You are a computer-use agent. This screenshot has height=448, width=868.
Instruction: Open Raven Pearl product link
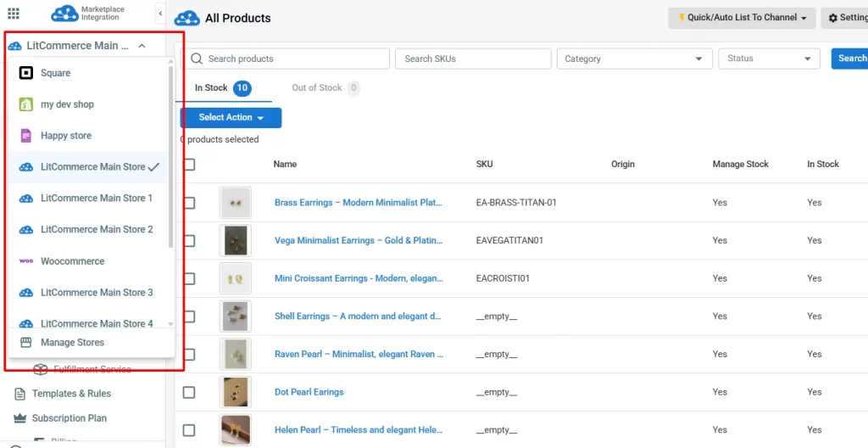(x=359, y=355)
